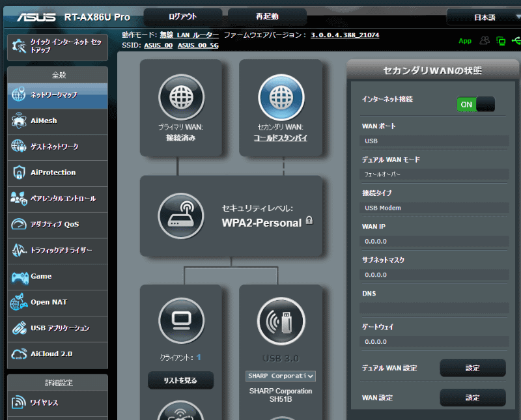Image resolution: width=521 pixels, height=420 pixels.
Task: Click the ログアウト button
Action: 182,17
